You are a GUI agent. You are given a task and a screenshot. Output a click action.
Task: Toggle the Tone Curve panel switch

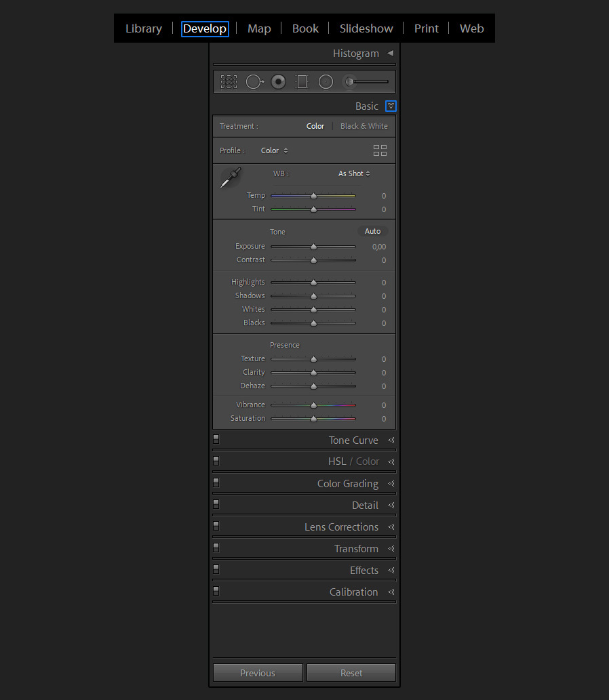(216, 439)
